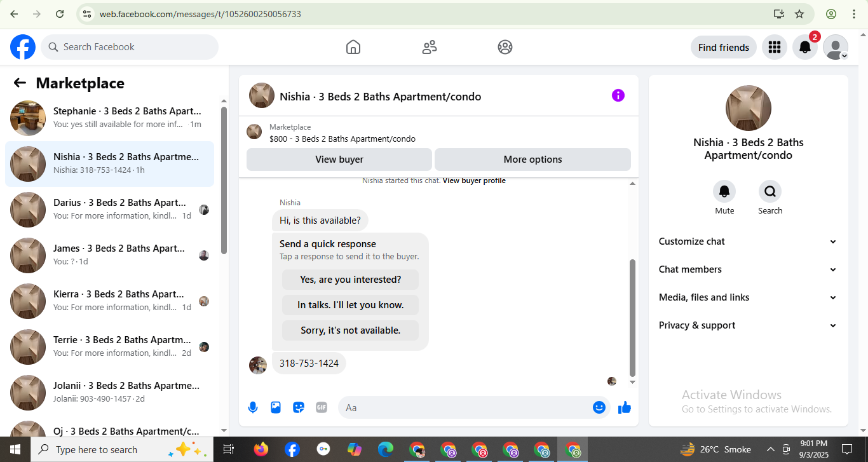Image resolution: width=868 pixels, height=462 pixels.
Task: Open the Friends icon in top navigation
Action: 430,47
